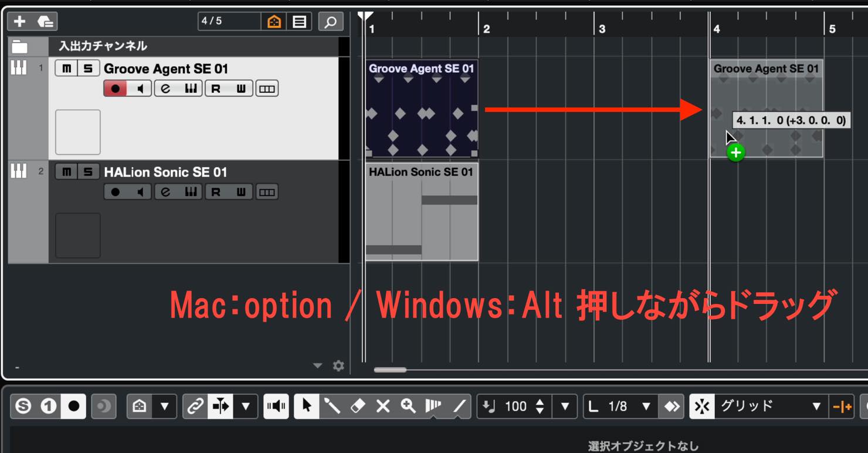868x453 pixels.
Task: Open the auto-scroll settings dropdown arrow
Action: (245, 406)
